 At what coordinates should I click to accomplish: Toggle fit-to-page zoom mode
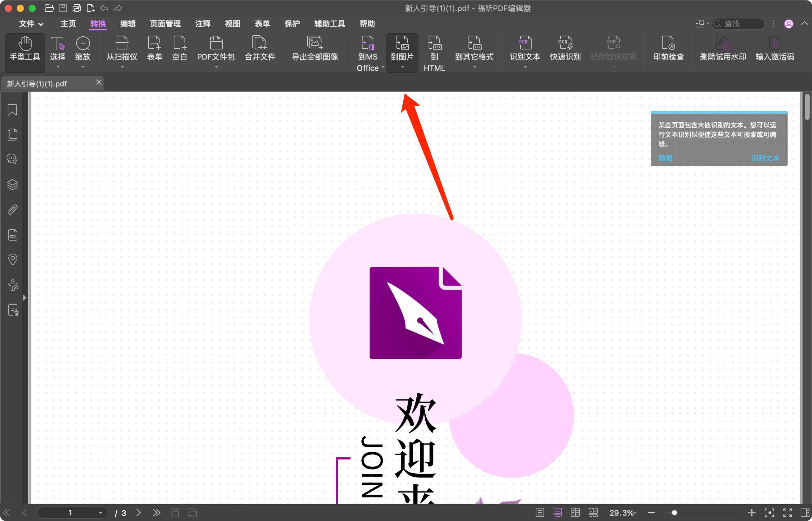click(x=770, y=512)
